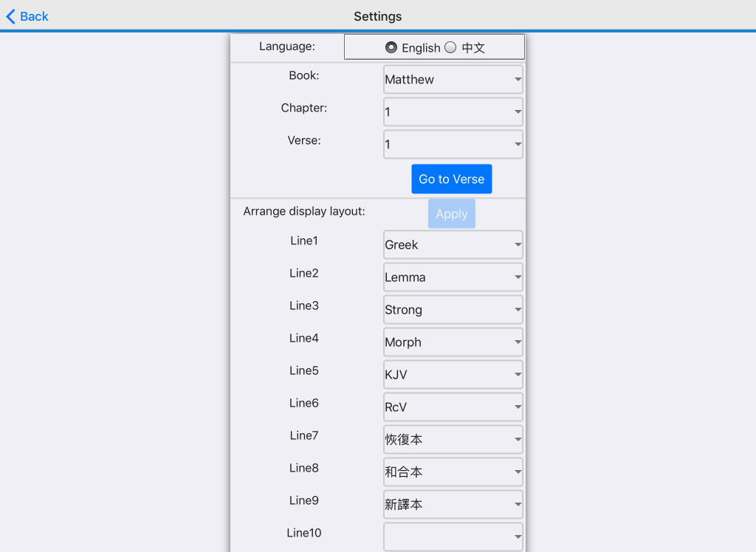Select the 中文 language radio button
The width and height of the screenshot is (756, 552).
450,46
